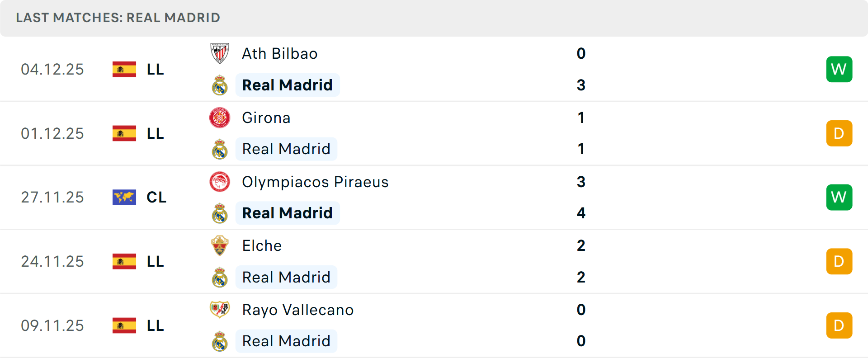The image size is (868, 358).
Task: Click the Last Matches: Real Madrid header
Action: [x=118, y=18]
